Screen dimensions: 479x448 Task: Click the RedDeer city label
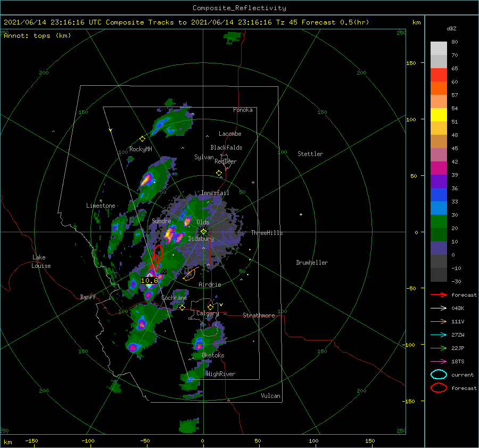point(226,161)
